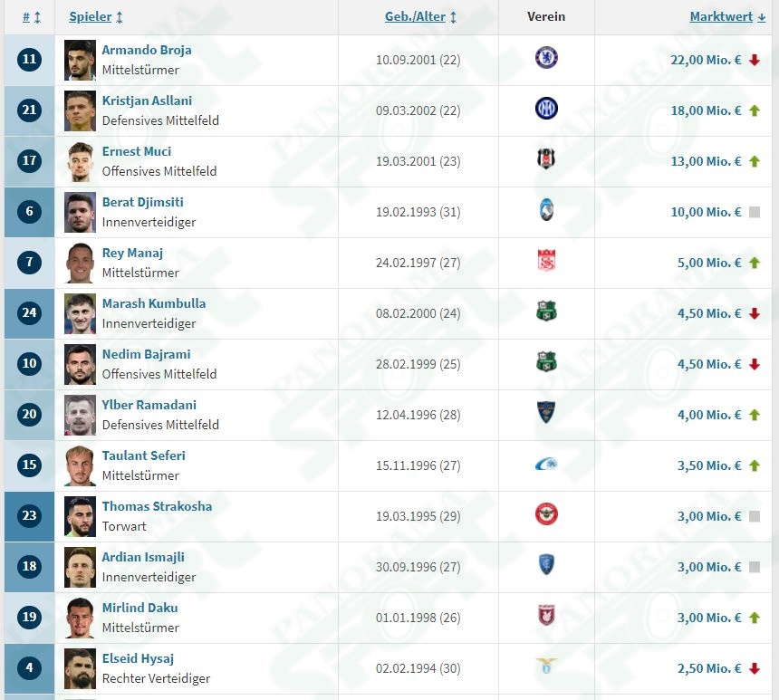
Task: Open Kristjan Asllani player profile
Action: (x=147, y=101)
